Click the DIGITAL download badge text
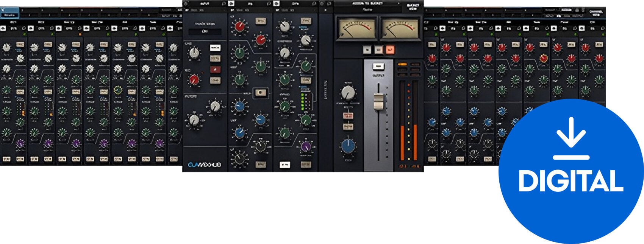Image resolution: width=644 pixels, height=244 pixels. coord(571,181)
